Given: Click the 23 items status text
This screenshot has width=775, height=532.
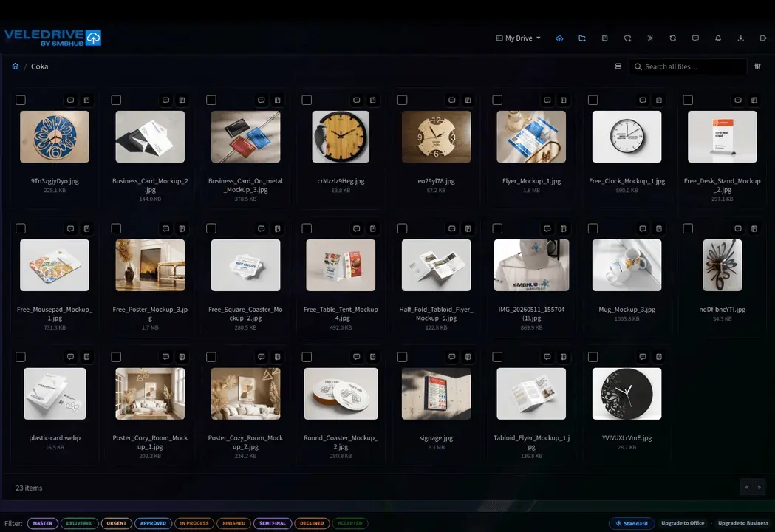Looking at the screenshot, I should click(x=29, y=488).
